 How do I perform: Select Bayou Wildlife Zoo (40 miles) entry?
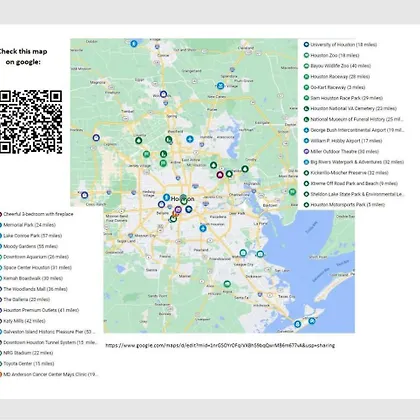[x=337, y=66]
